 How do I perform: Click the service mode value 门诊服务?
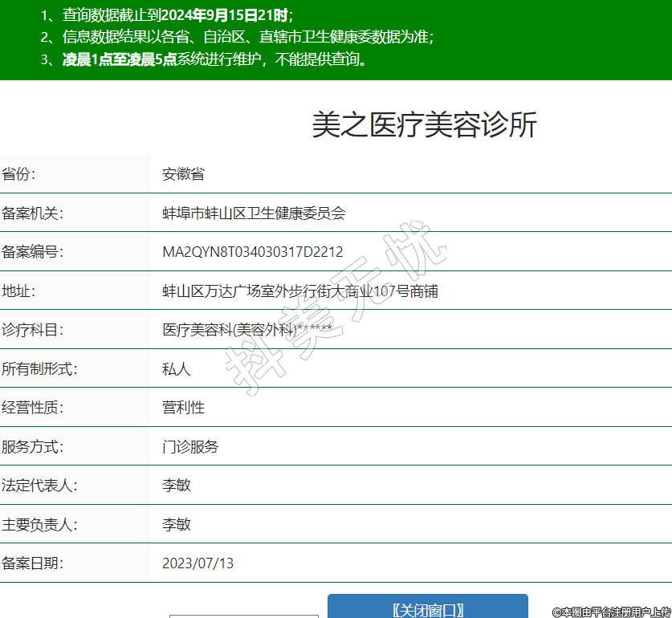click(x=190, y=446)
